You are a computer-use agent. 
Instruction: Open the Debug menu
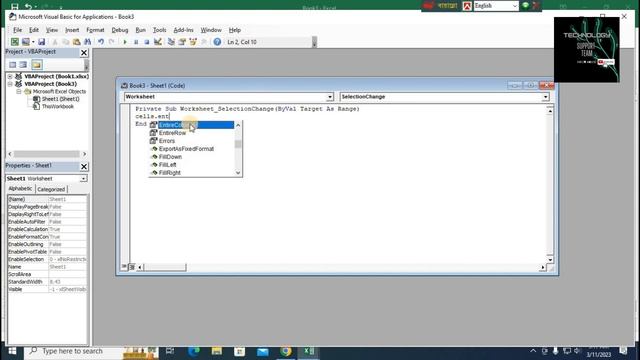(120, 30)
